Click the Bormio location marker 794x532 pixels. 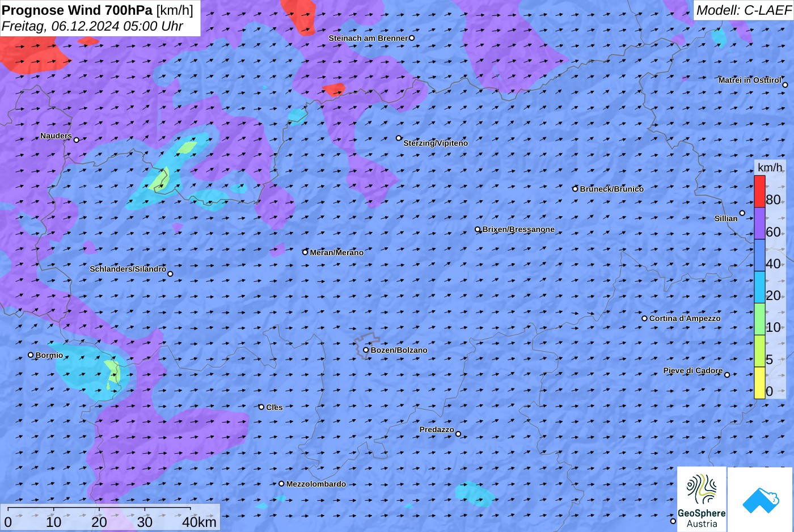point(31,355)
